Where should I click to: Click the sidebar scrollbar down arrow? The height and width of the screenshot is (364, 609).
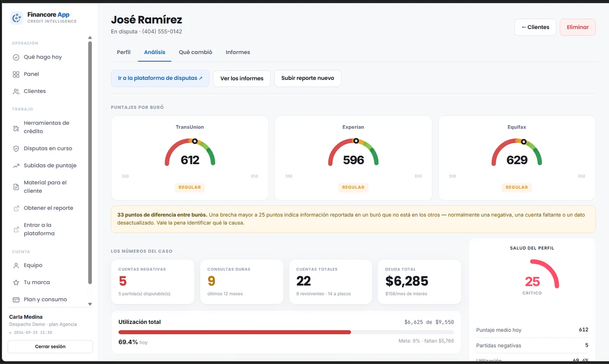90,304
